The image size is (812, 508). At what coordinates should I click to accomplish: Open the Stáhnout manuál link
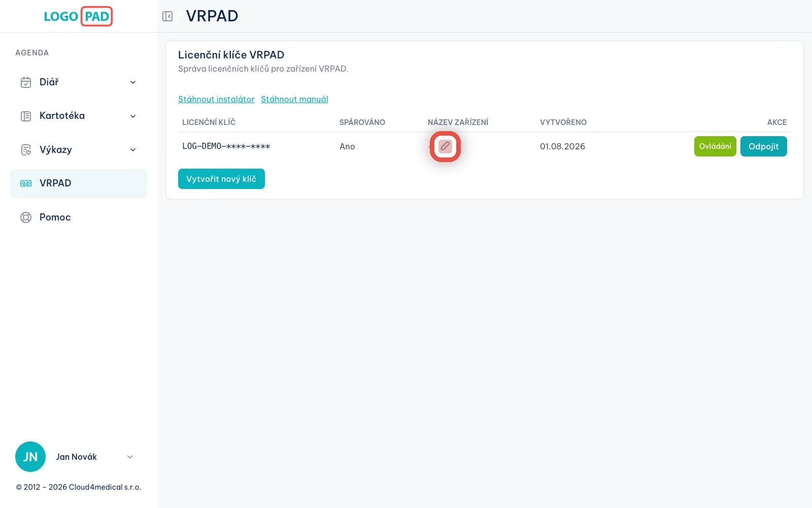(294, 99)
